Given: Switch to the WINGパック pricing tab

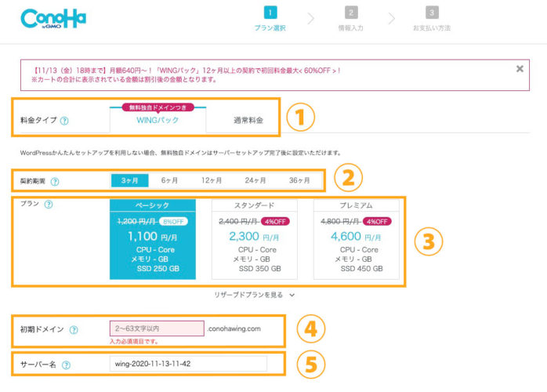Looking at the screenshot, I should [x=158, y=120].
